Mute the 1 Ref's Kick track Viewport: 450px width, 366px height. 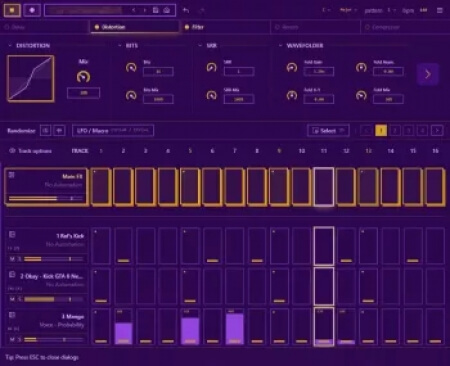tap(12, 259)
